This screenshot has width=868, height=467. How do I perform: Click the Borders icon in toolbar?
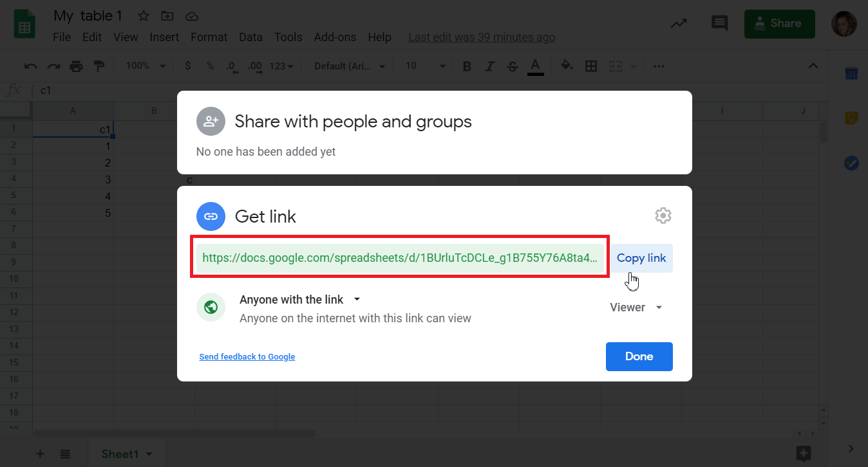click(x=590, y=66)
